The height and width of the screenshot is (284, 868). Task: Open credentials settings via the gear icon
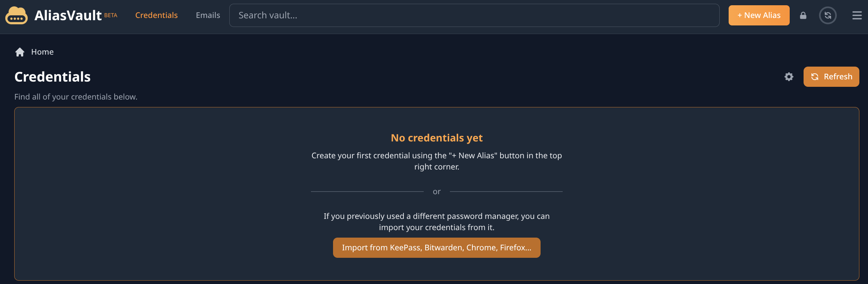click(789, 77)
